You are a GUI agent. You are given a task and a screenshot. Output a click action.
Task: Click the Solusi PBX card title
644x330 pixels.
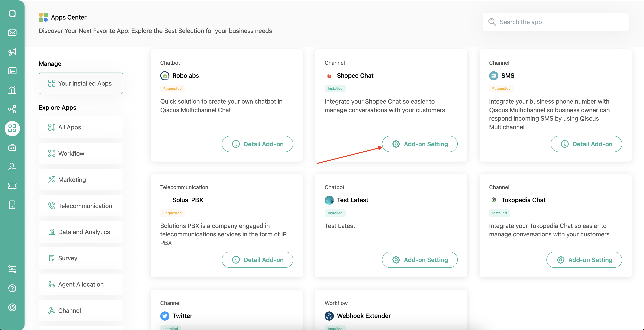[188, 200]
